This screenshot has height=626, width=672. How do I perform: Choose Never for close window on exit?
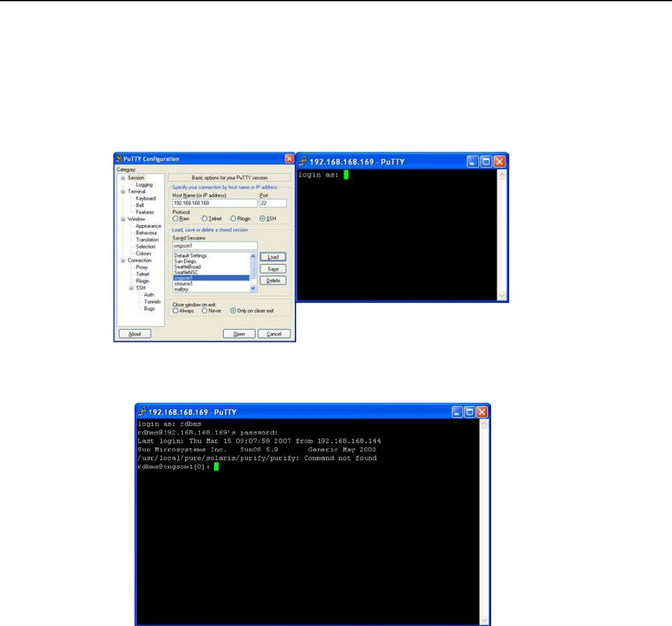pos(205,311)
